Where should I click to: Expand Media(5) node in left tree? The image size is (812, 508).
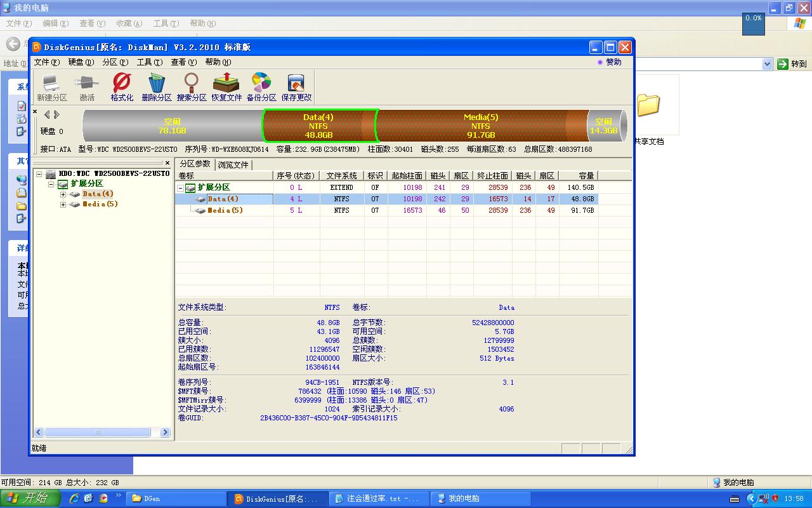coord(63,204)
